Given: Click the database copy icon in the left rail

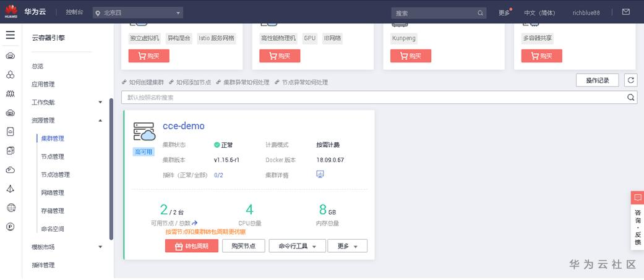Looking at the screenshot, I should (x=11, y=151).
